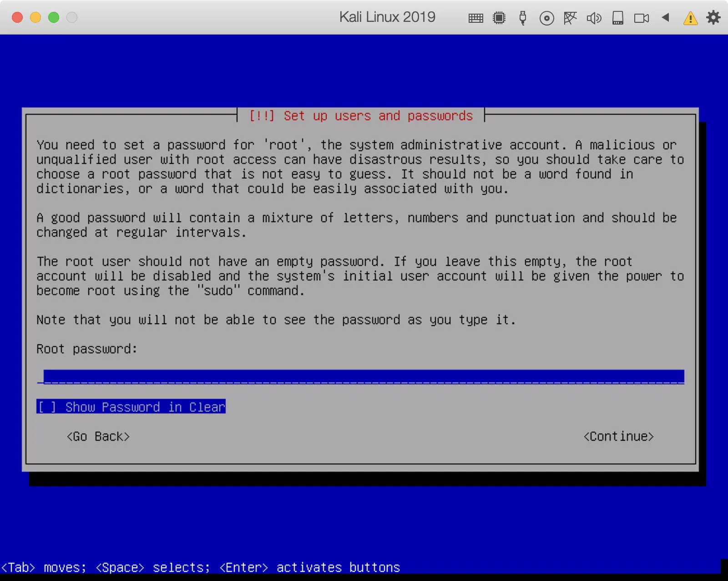Click the network status icon
728x581 pixels.
click(570, 18)
